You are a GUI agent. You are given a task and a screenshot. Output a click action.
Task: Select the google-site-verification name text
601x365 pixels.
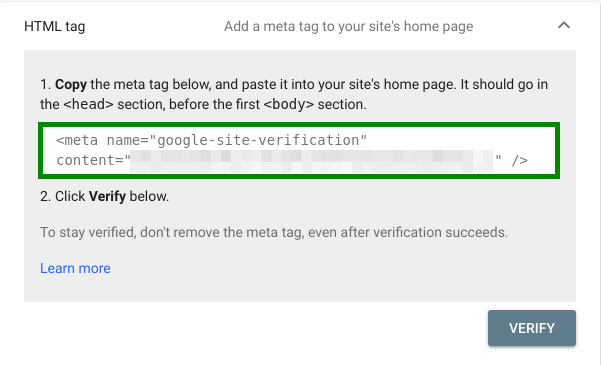click(258, 141)
